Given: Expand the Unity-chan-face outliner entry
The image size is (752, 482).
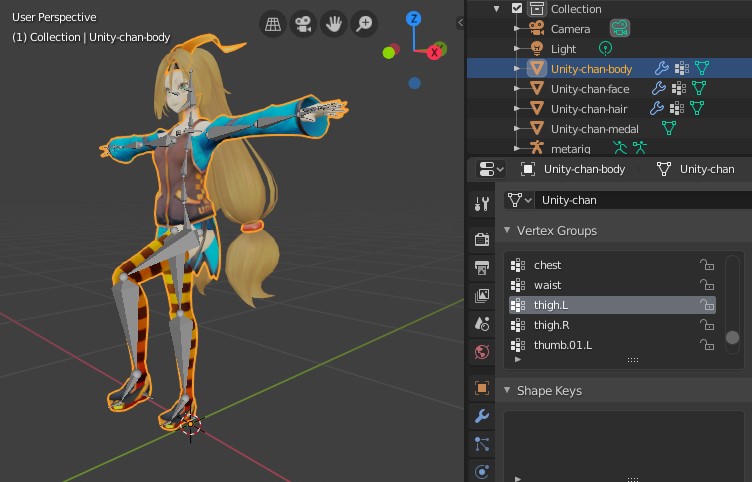Looking at the screenshot, I should (x=517, y=89).
